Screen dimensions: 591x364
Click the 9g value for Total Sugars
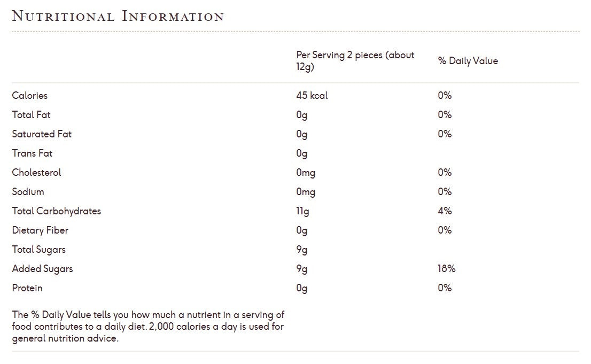(302, 250)
